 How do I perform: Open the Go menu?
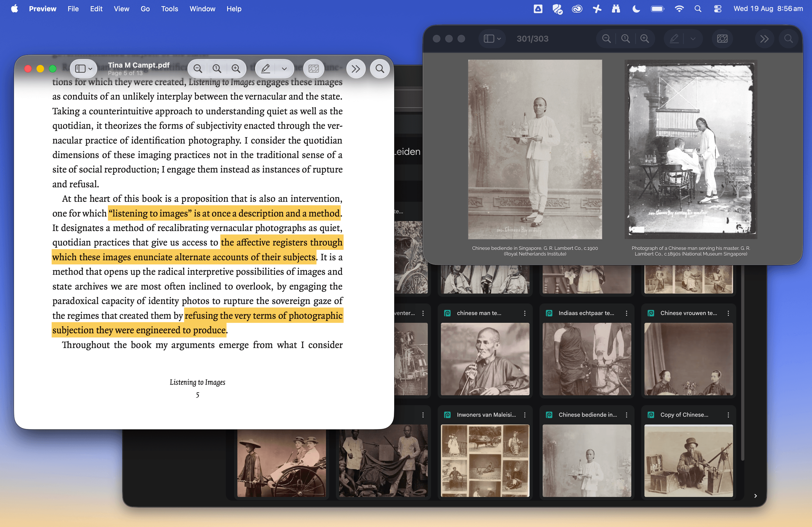[145, 9]
